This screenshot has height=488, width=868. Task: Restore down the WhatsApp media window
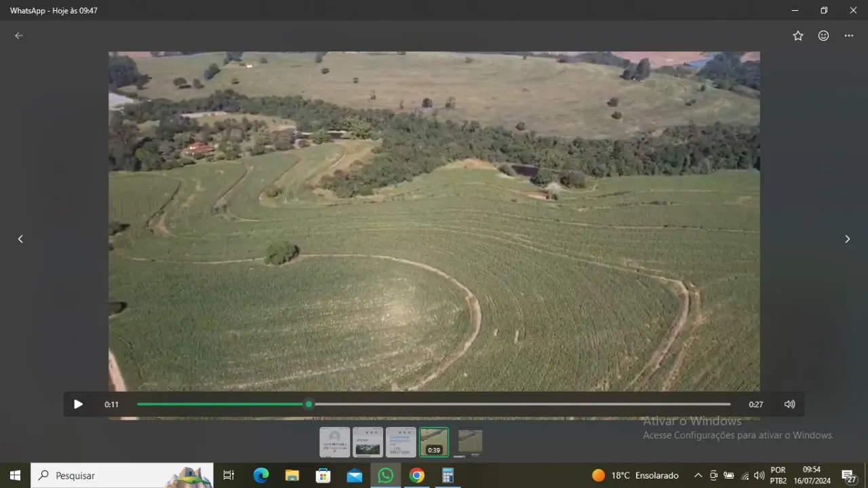click(x=824, y=10)
